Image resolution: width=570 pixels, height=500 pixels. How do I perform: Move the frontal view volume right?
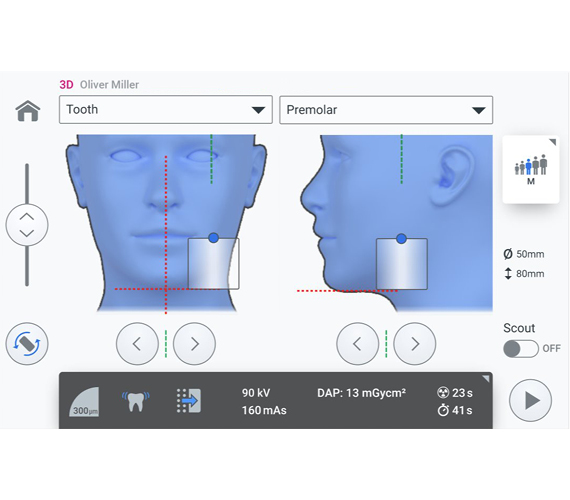194,344
